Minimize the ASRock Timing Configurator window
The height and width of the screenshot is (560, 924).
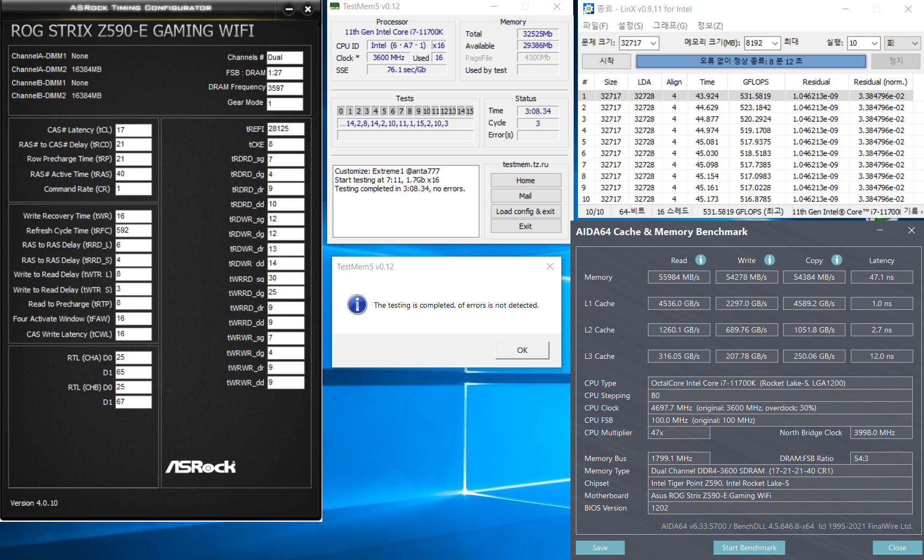(289, 9)
